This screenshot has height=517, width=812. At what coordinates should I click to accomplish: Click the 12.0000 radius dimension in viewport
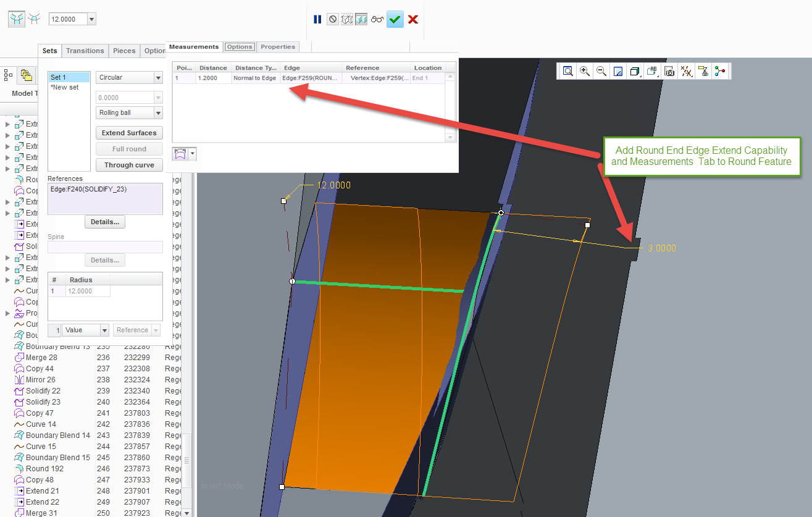pyautogui.click(x=333, y=185)
